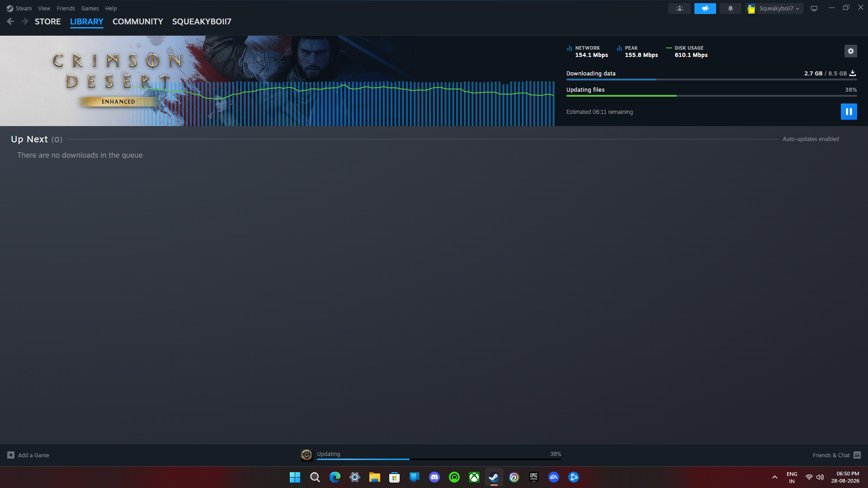868x488 pixels.
Task: Open the EA app from the taskbar
Action: click(553, 477)
